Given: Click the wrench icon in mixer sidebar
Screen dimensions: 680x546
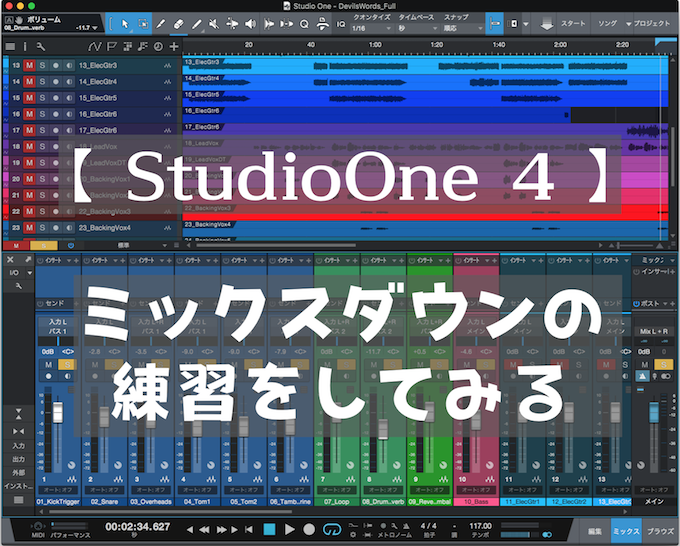Looking at the screenshot, I should pos(18,286).
